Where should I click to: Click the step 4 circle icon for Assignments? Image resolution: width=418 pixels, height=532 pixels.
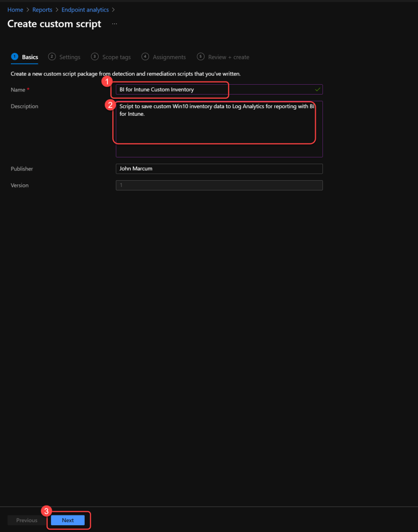(x=145, y=57)
